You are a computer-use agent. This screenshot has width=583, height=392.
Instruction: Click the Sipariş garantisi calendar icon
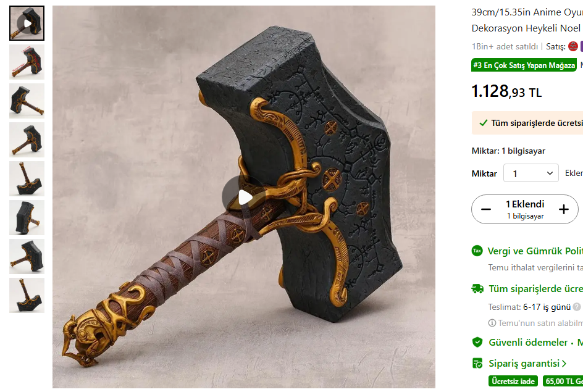click(477, 364)
